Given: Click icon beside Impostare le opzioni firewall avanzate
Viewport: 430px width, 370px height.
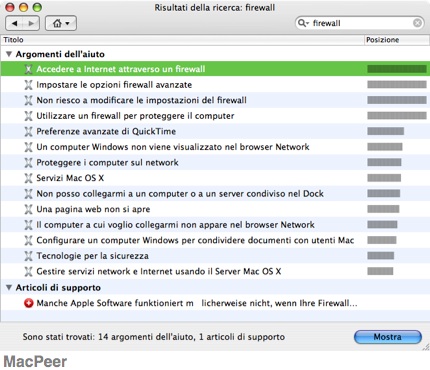Looking at the screenshot, I should click(28, 85).
